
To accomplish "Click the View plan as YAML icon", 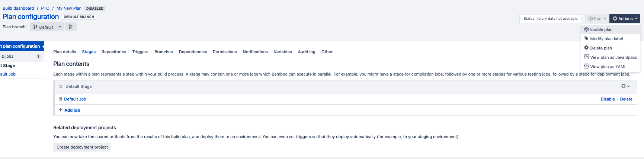I will click(x=586, y=67).
